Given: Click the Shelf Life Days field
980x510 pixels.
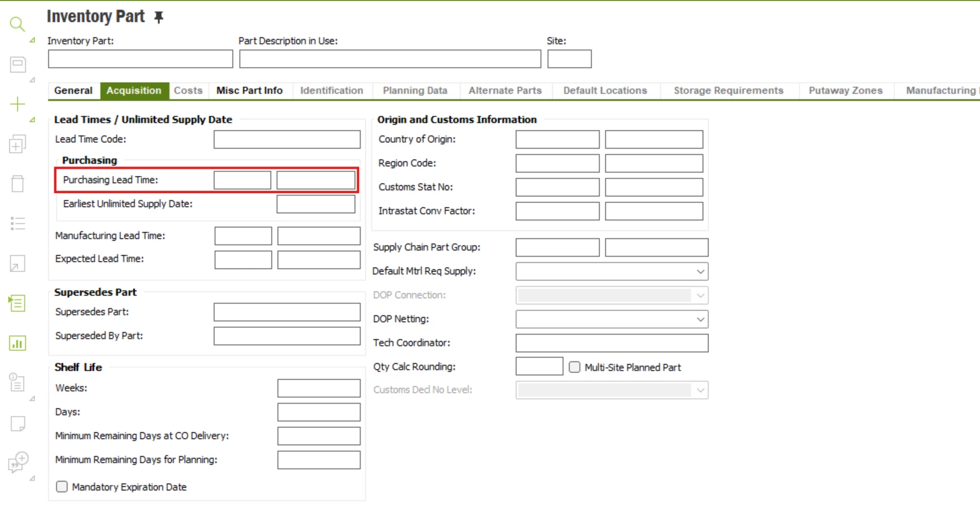Looking at the screenshot, I should coord(319,412).
